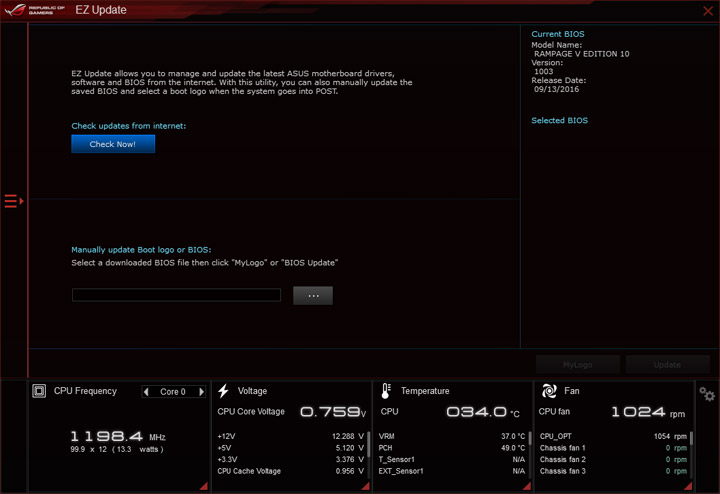The image size is (720, 494).
Task: Click the Temperature panel scrollbar
Action: [x=530, y=438]
